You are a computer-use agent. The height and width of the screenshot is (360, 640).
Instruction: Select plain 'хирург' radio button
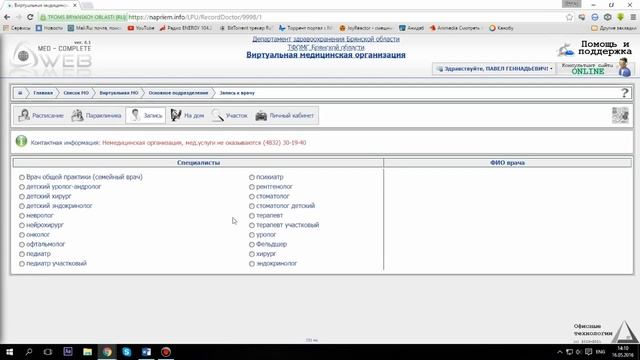[252, 254]
